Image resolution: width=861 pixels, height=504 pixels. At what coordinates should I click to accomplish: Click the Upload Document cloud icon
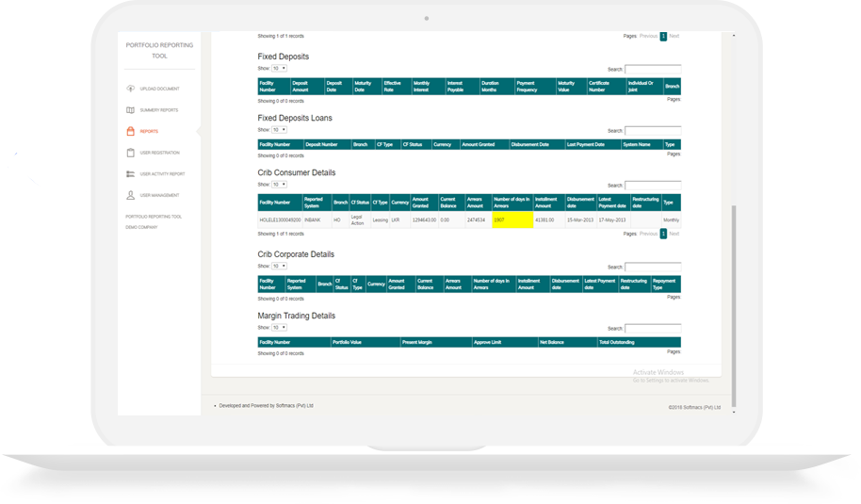[x=130, y=89]
